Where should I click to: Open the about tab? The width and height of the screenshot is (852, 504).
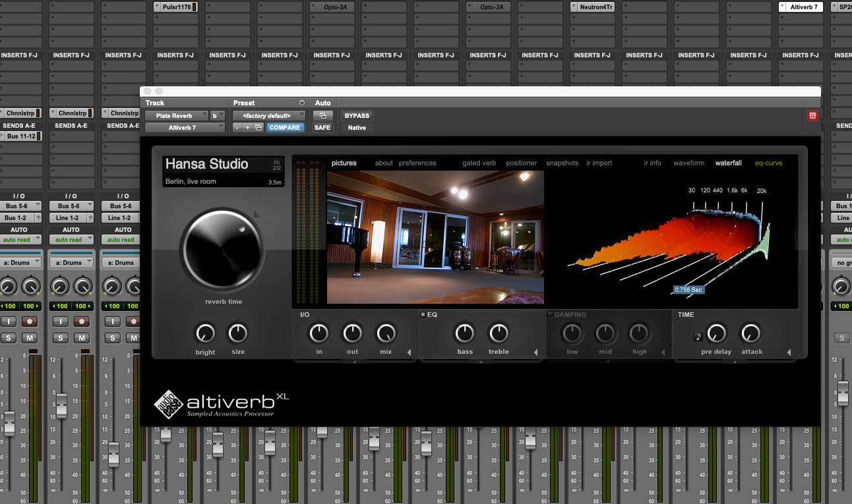pyautogui.click(x=384, y=163)
